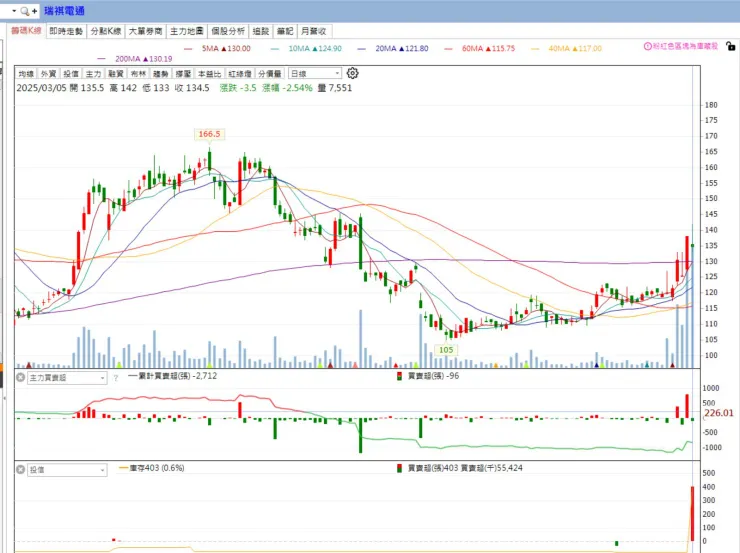
Task: Toggle the 布林 bands button
Action: click(x=138, y=74)
